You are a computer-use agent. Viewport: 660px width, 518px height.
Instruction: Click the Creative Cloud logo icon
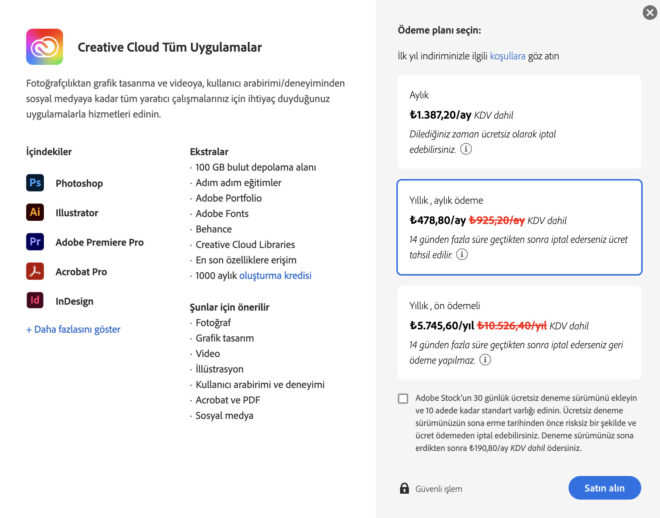click(x=45, y=47)
